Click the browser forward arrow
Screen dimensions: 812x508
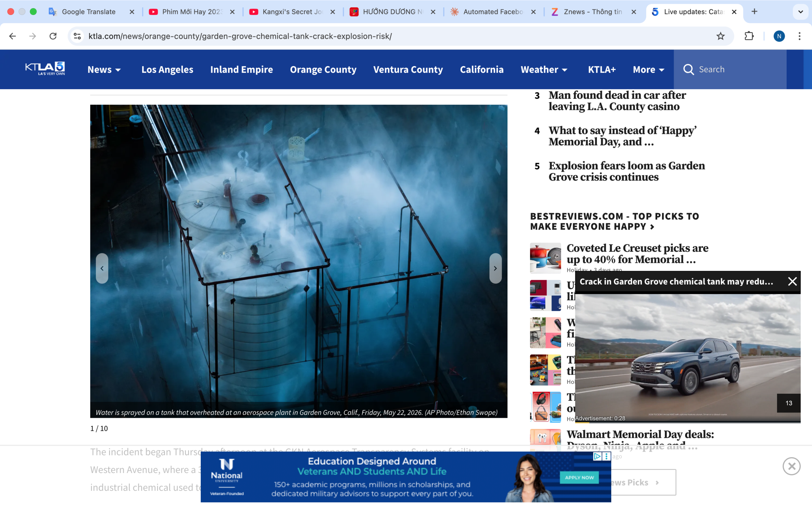(33, 36)
